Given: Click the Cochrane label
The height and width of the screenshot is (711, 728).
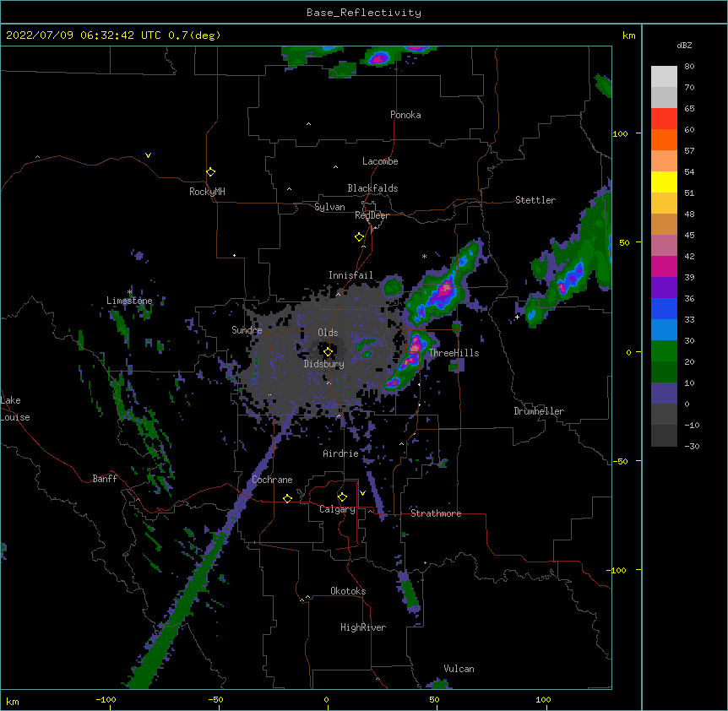Looking at the screenshot, I should click(273, 480).
